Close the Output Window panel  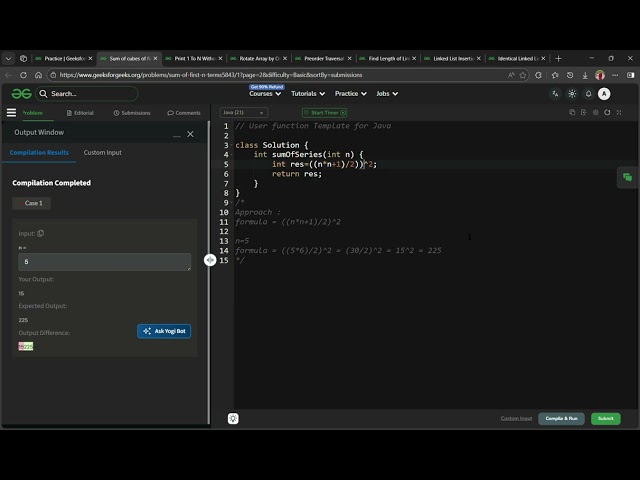pyautogui.click(x=190, y=134)
